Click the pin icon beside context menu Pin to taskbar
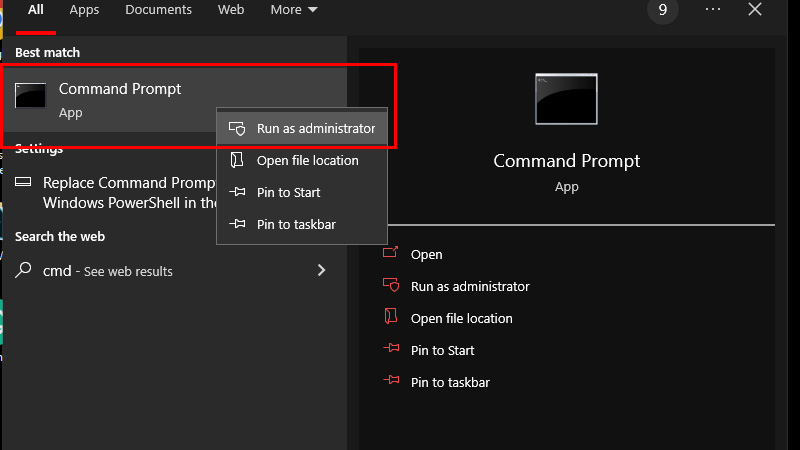This screenshot has width=800, height=450. coord(237,223)
